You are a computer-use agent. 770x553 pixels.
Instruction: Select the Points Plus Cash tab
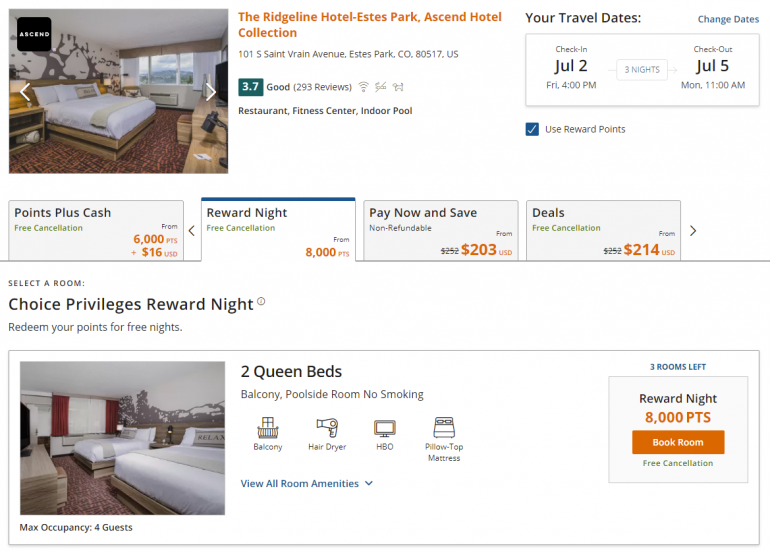click(94, 231)
